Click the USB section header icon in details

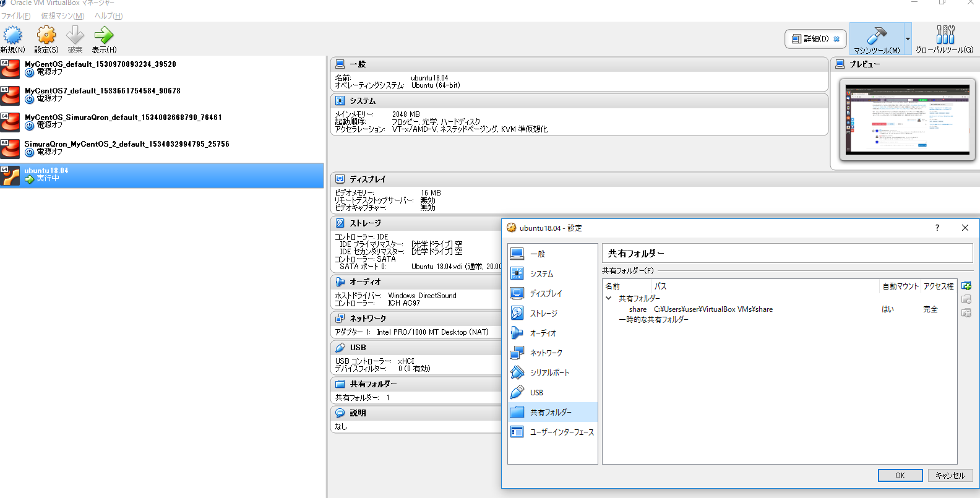[x=340, y=347]
